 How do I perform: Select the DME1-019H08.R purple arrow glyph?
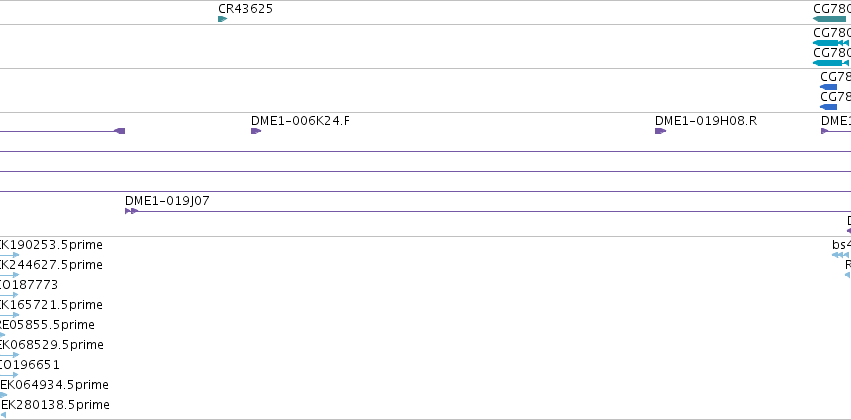point(660,131)
